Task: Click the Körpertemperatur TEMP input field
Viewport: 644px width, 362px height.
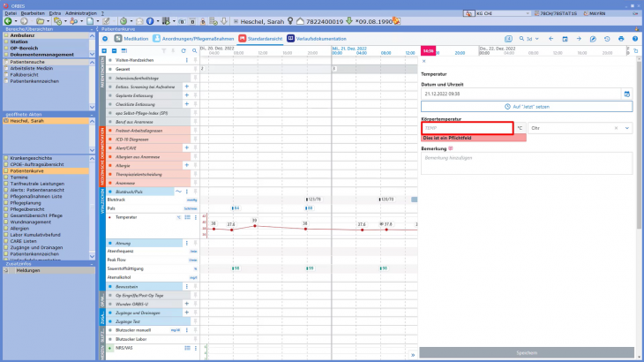Action: coord(467,128)
